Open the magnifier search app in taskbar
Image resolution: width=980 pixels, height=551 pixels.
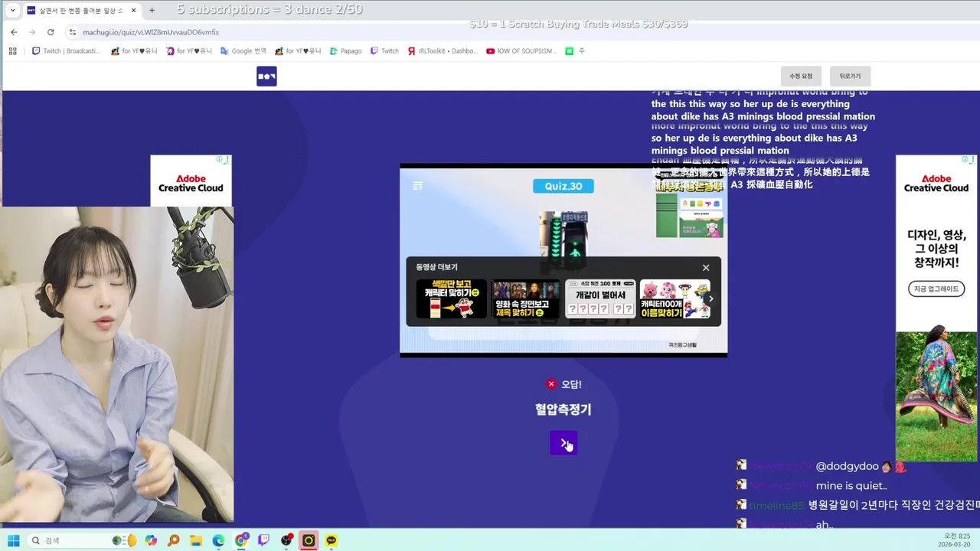(x=174, y=540)
